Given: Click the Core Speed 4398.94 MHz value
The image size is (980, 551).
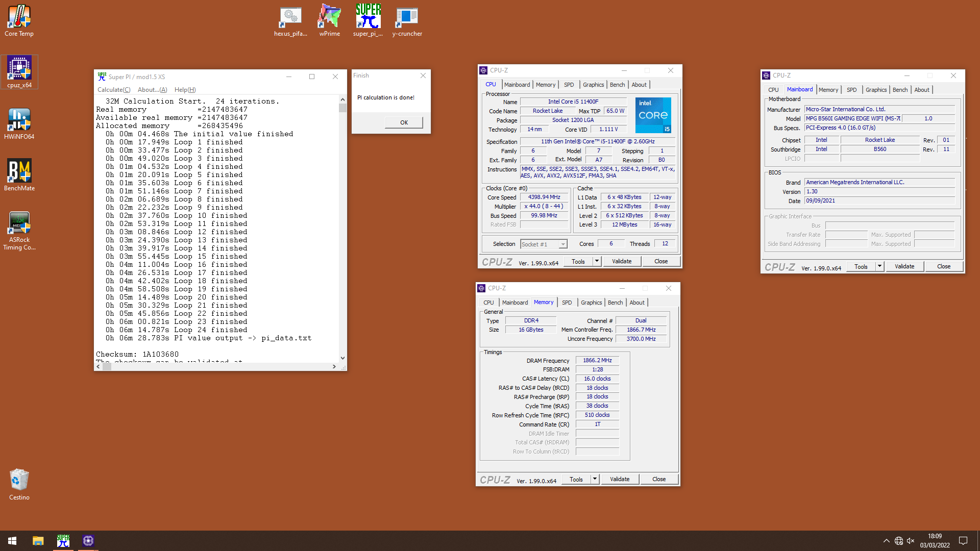Looking at the screenshot, I should coord(544,197).
